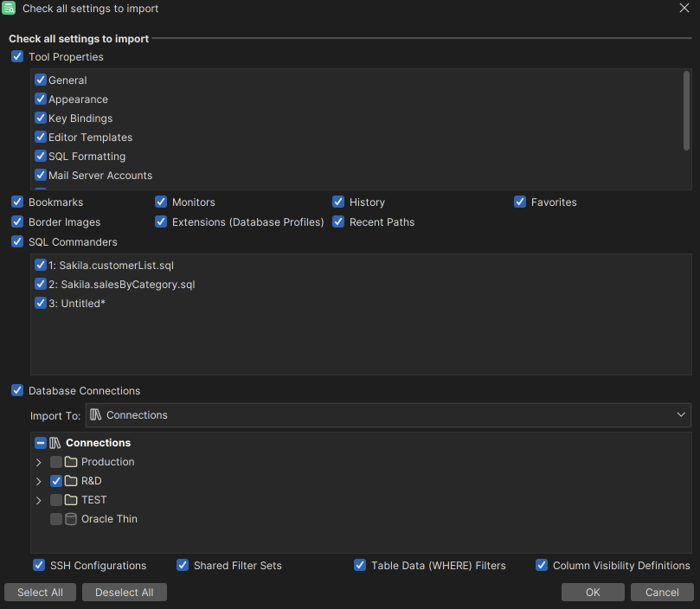
Task: Click the DbVisualizer app icon in title bar
Action: tap(9, 9)
